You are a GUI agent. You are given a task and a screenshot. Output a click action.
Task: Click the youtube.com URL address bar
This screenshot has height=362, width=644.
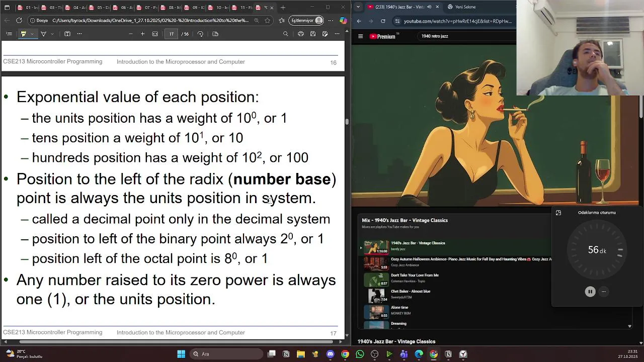point(458,21)
